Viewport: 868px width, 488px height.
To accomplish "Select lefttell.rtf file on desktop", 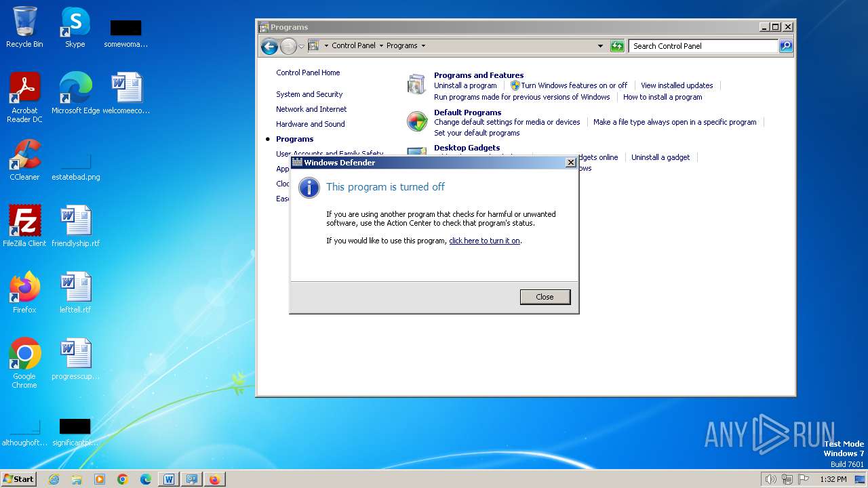I will (75, 293).
